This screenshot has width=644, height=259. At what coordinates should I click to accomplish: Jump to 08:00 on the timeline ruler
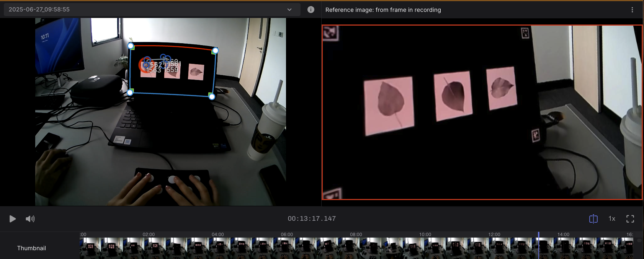pos(356,235)
